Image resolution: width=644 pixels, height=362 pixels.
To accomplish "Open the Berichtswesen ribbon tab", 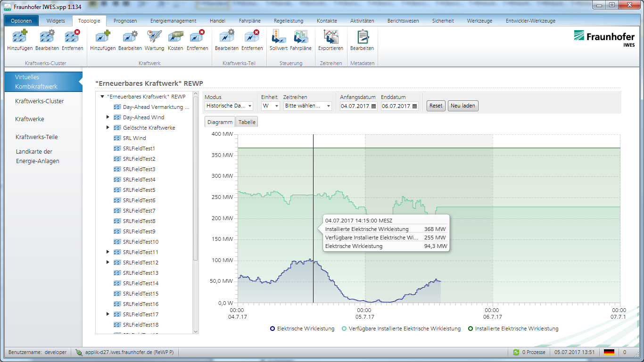I will tap(403, 21).
